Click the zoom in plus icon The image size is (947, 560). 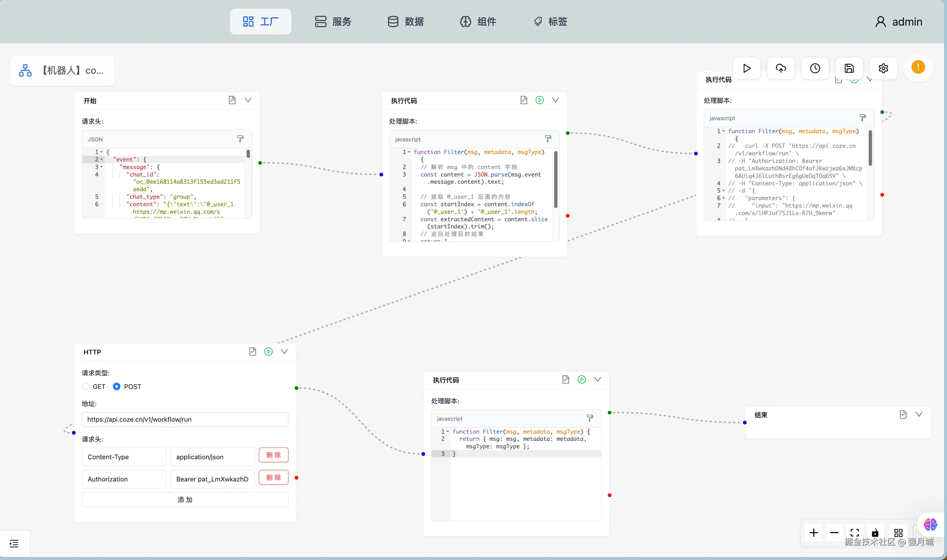coord(813,533)
